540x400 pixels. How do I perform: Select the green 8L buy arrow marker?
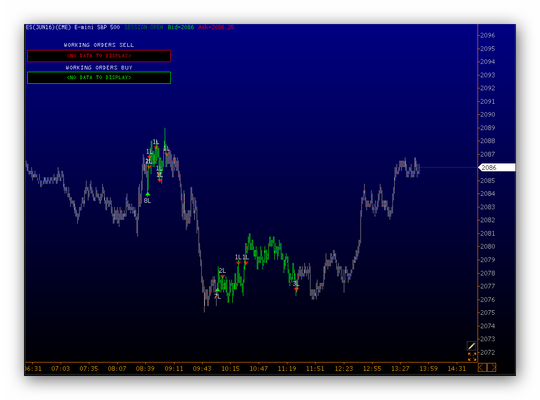148,194
